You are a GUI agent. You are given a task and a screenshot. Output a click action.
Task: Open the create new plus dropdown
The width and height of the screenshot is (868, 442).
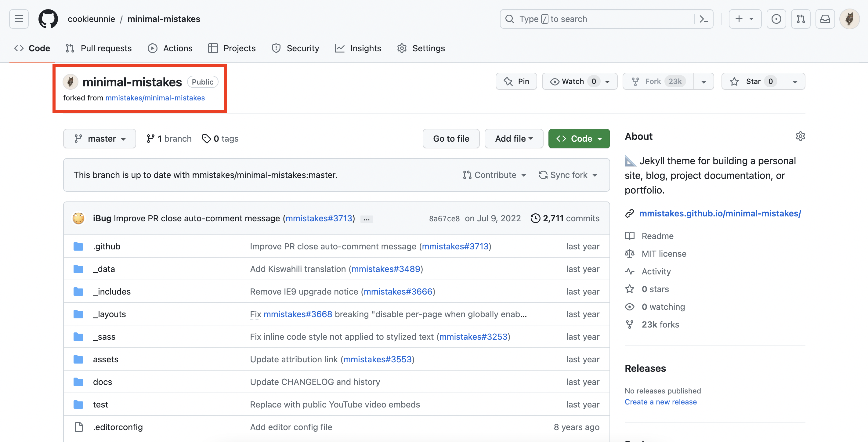pyautogui.click(x=745, y=19)
